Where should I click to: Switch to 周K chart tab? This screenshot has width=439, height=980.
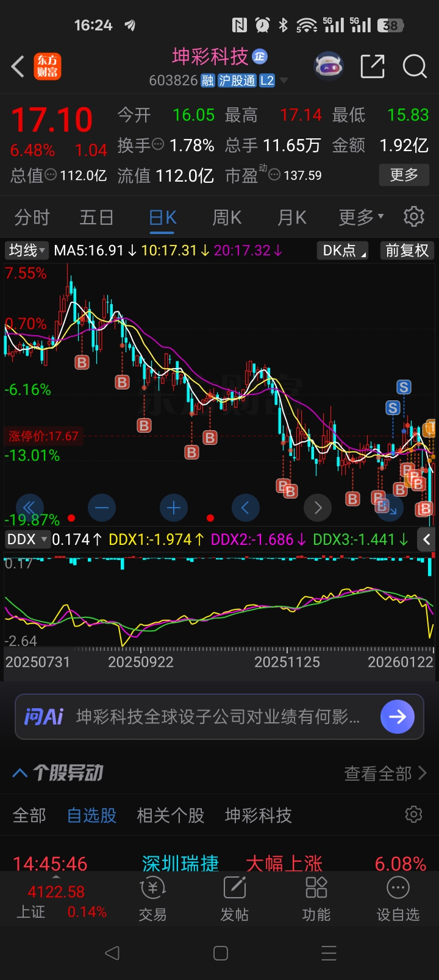tap(227, 217)
